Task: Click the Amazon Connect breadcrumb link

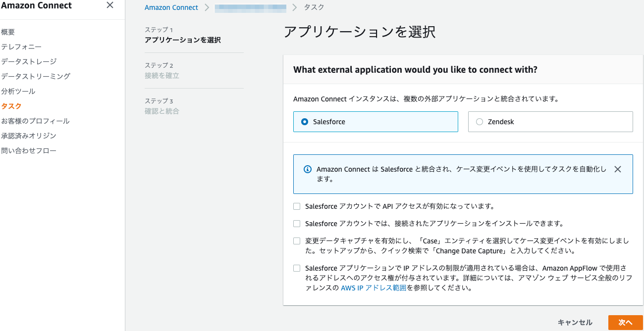Action: [171, 7]
